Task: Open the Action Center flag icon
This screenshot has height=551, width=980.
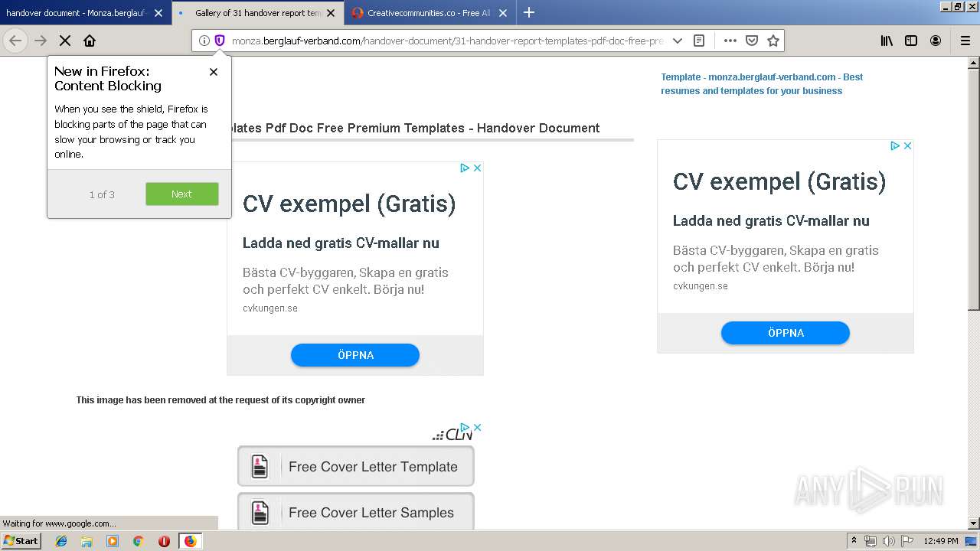Action: (x=906, y=541)
